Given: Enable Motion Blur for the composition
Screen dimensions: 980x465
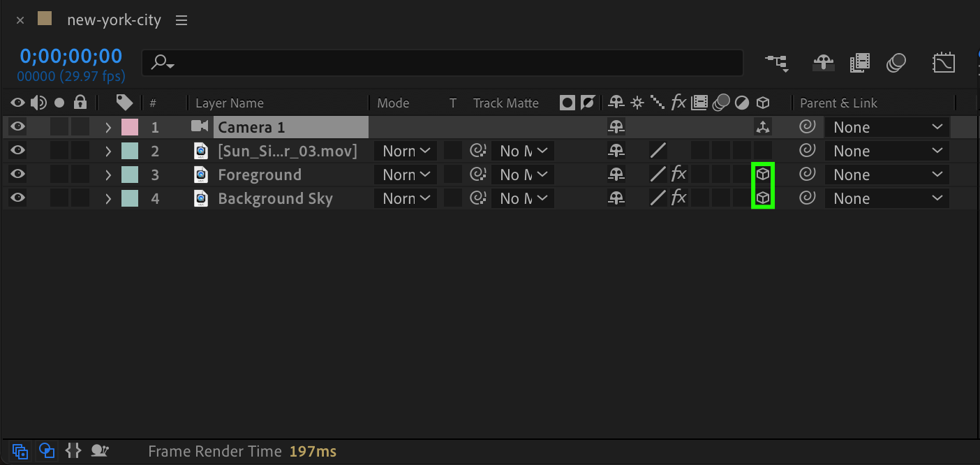Looking at the screenshot, I should 896,63.
